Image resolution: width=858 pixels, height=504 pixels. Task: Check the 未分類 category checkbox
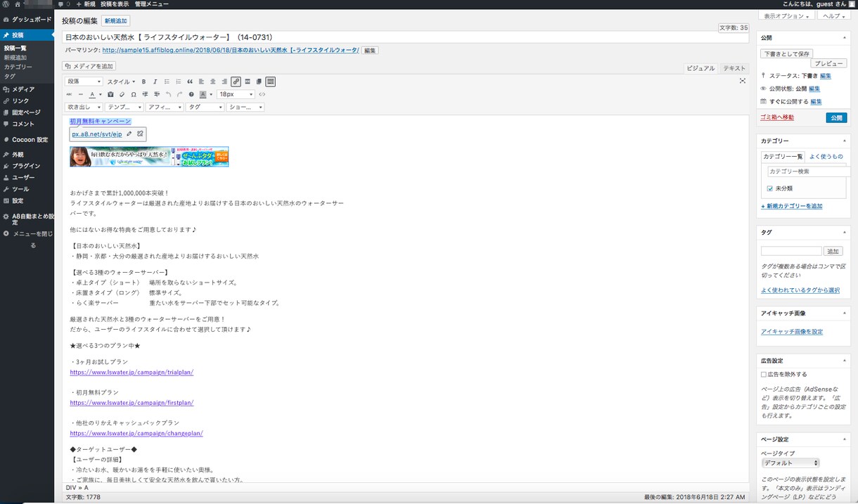coord(770,188)
